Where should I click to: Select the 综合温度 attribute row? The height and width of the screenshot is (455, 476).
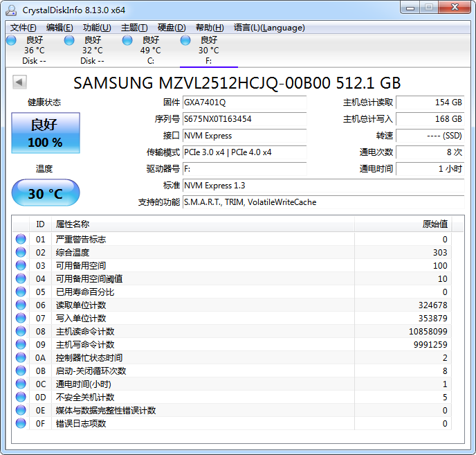(208, 252)
